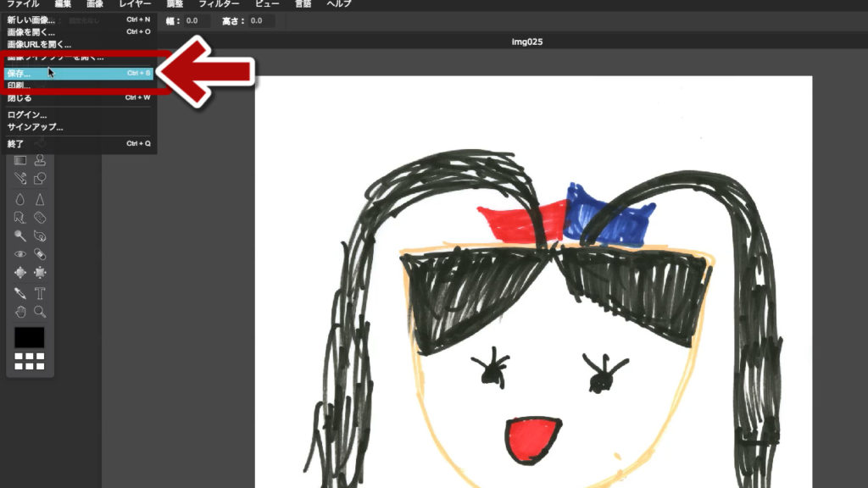
Task: Click the 幅 width input field
Action: pyautogui.click(x=197, y=21)
